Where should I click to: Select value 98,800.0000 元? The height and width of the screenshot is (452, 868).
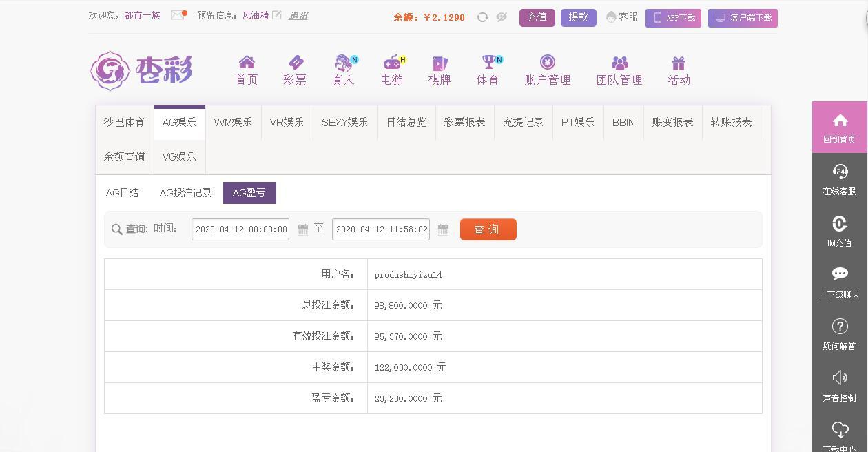pos(408,305)
